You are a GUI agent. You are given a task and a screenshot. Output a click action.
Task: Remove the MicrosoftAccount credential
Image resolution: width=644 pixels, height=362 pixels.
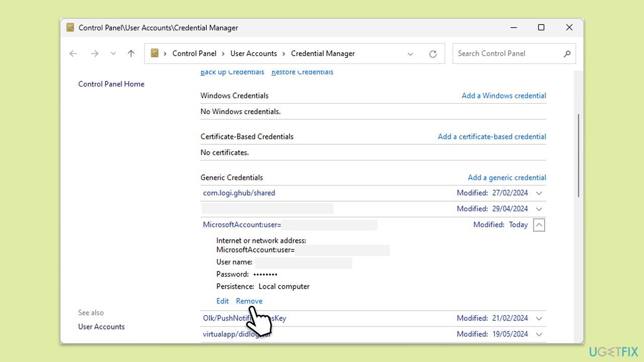[x=249, y=301]
